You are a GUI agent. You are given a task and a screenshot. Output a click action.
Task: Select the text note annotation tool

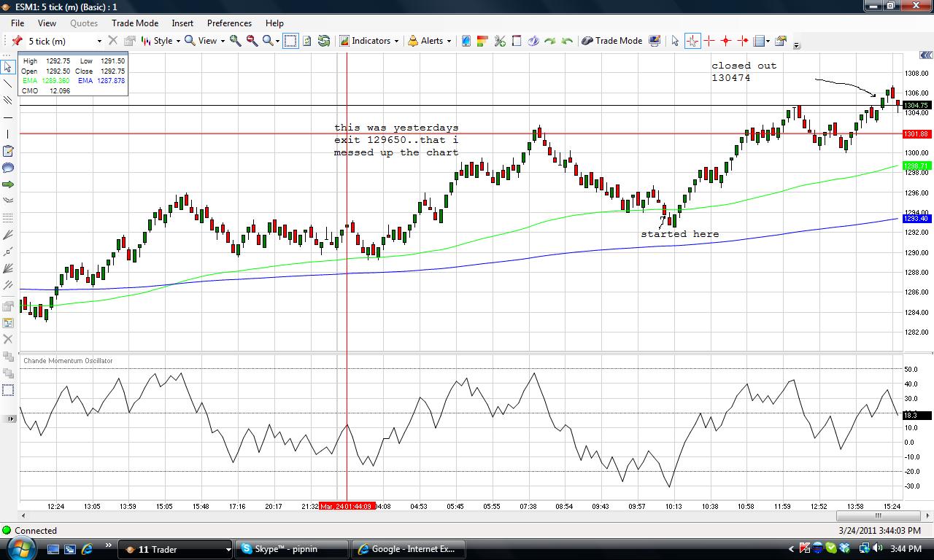click(x=8, y=151)
